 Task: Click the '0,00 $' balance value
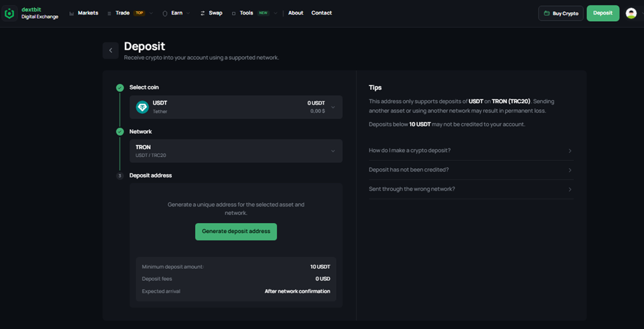(318, 111)
